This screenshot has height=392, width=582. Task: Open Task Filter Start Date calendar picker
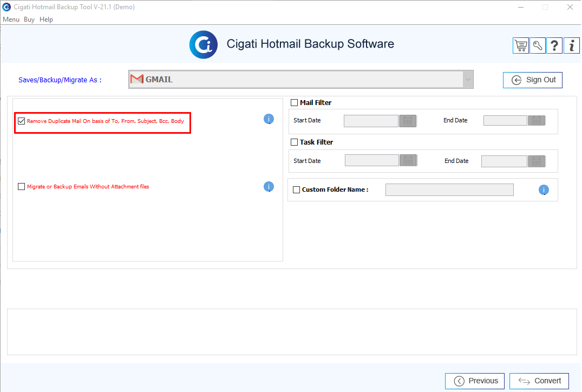(409, 161)
